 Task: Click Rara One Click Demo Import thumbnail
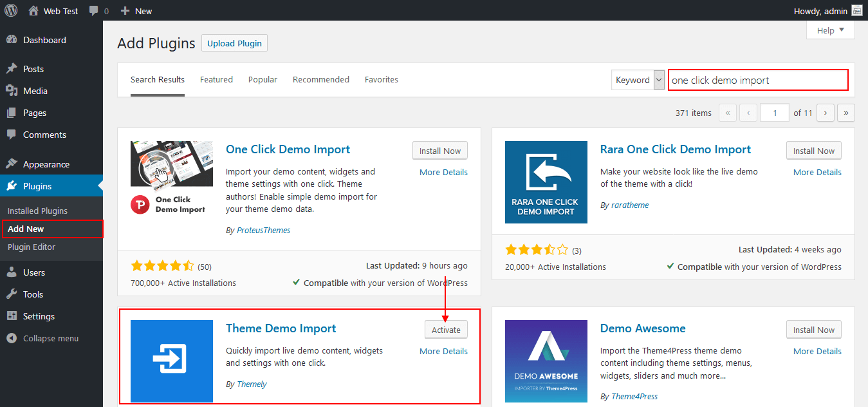coord(546,182)
